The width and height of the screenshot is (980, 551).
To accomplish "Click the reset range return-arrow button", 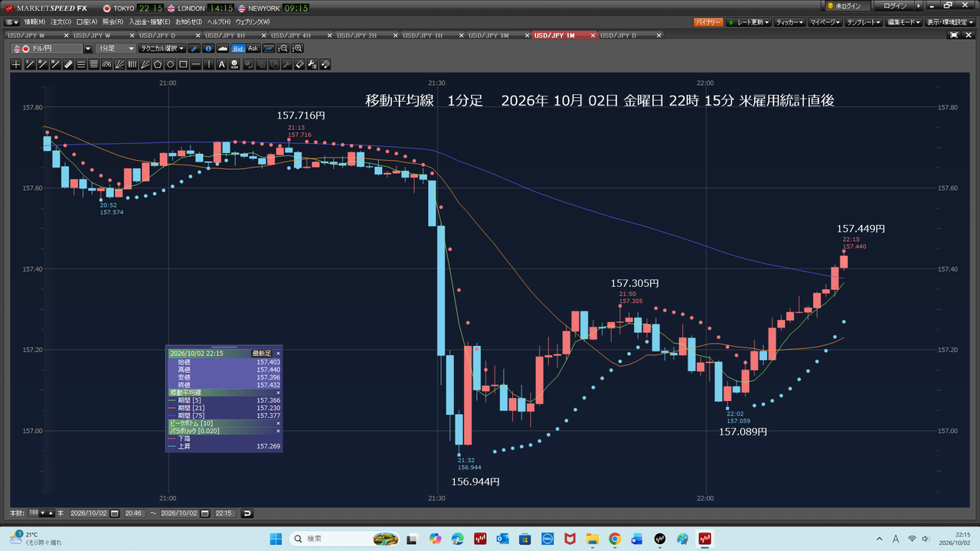I will (x=247, y=513).
